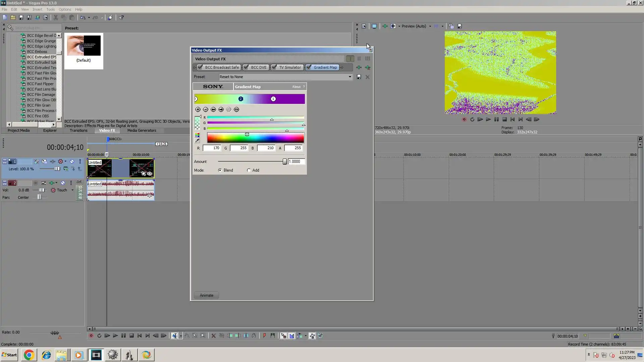Viewport: 644px width, 362px height.
Task: Click the Amount slider handle
Action: (285, 162)
